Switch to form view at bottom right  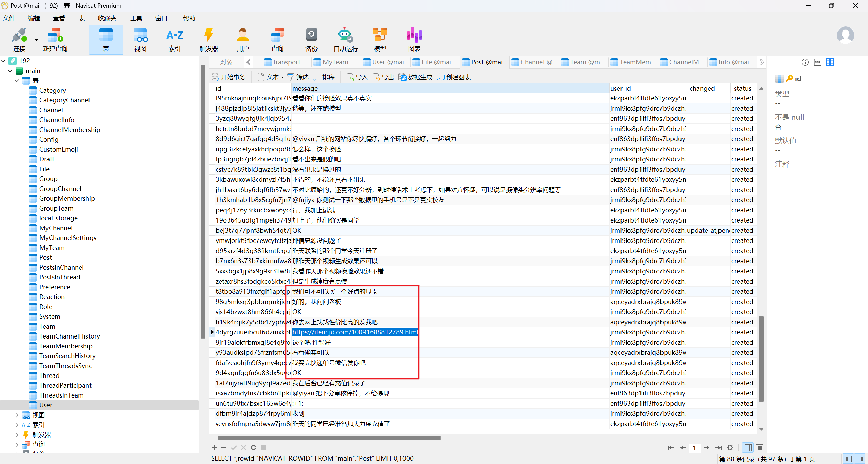click(759, 448)
